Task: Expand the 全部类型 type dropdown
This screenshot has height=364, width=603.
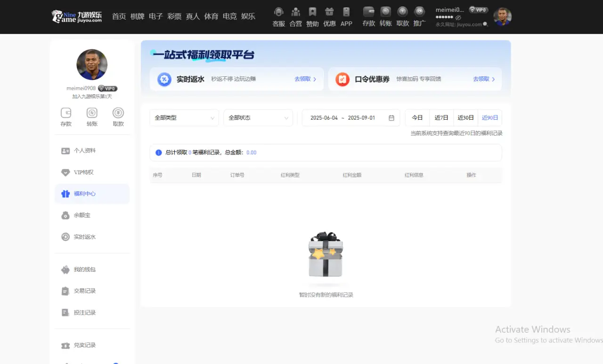Action: (184, 118)
